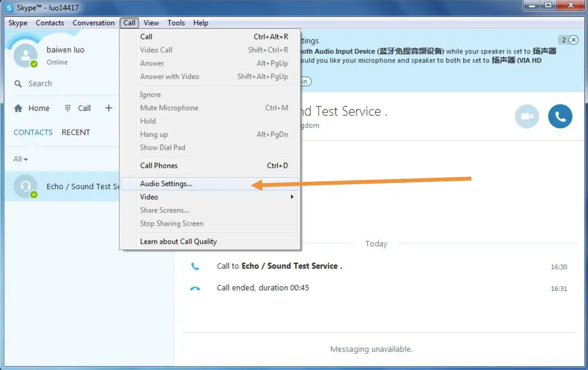Click the baiwen luo profile name

[x=65, y=50]
